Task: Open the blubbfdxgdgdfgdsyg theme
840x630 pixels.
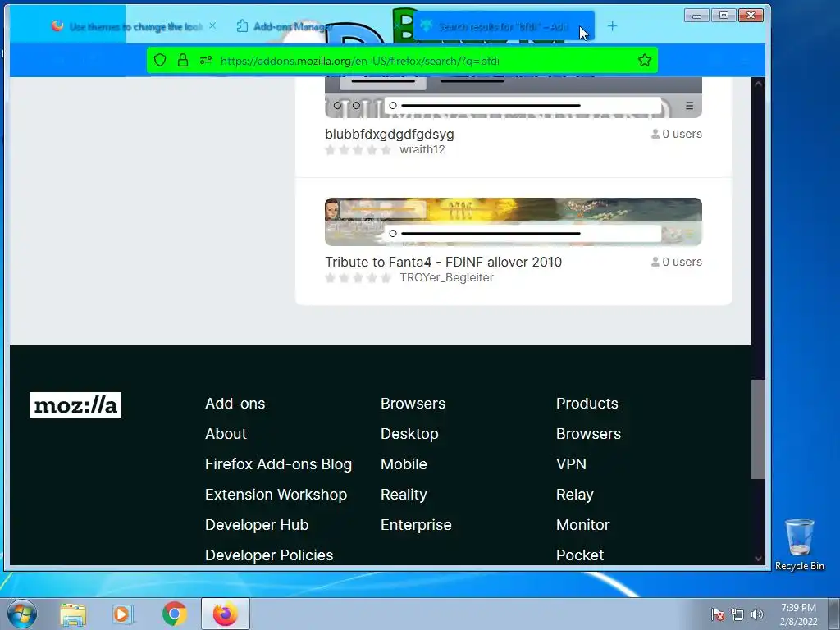Action: pyautogui.click(x=390, y=134)
